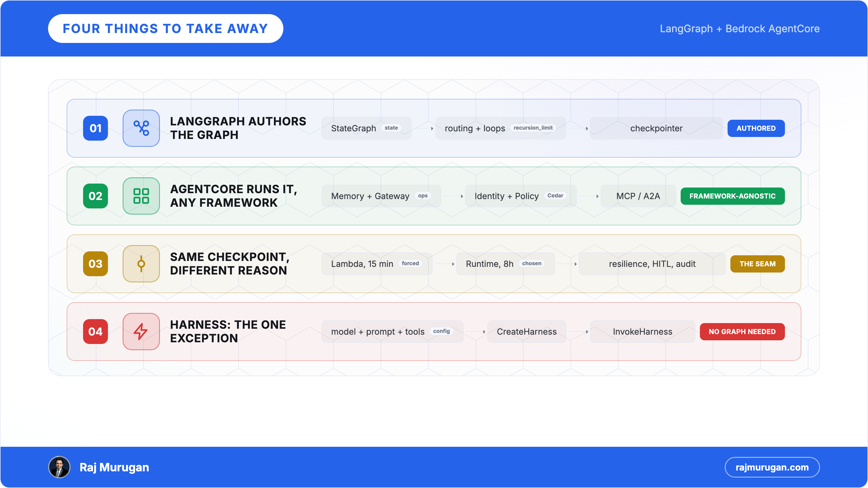The height and width of the screenshot is (488, 868).
Task: Click the lightning bolt icon in row 04
Action: click(x=141, y=331)
